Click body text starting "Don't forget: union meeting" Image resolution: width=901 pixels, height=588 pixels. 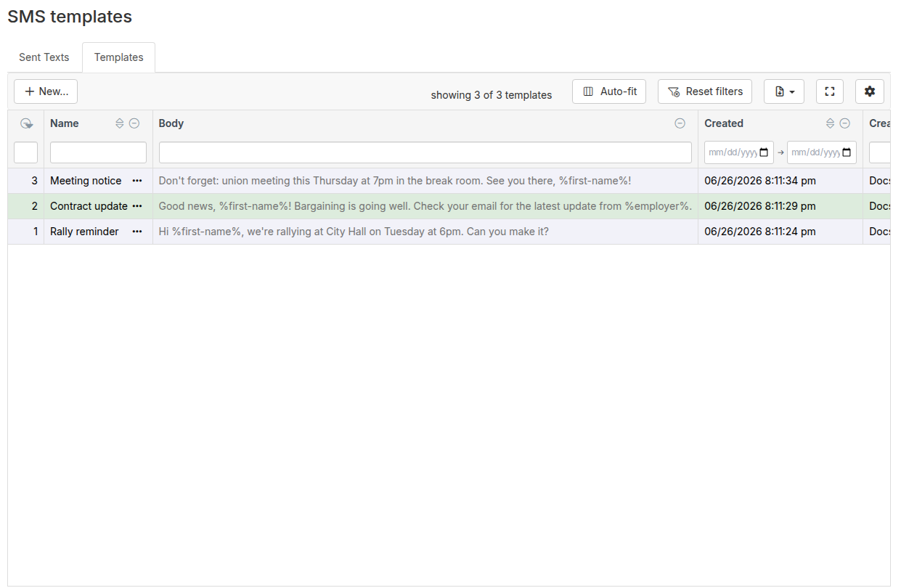pyautogui.click(x=395, y=181)
